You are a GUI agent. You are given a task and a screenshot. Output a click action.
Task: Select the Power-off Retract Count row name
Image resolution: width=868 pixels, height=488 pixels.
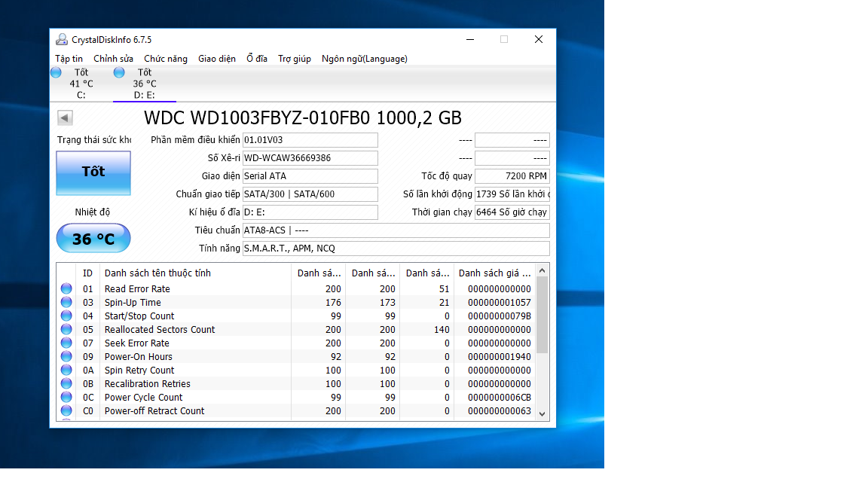154,411
